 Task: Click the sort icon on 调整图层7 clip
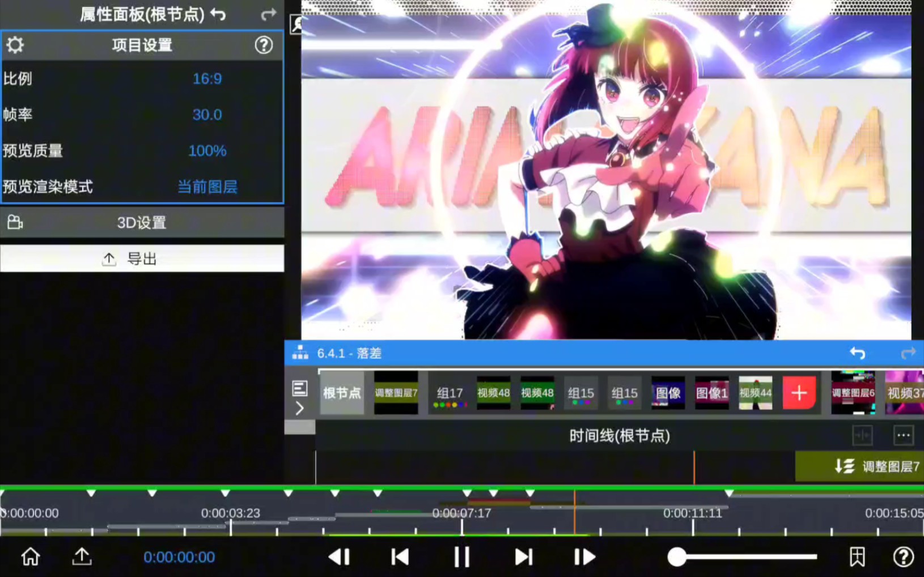point(845,466)
